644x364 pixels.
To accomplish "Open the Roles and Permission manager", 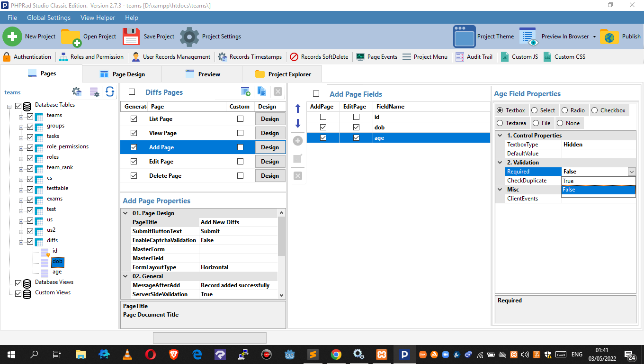I will [x=91, y=56].
